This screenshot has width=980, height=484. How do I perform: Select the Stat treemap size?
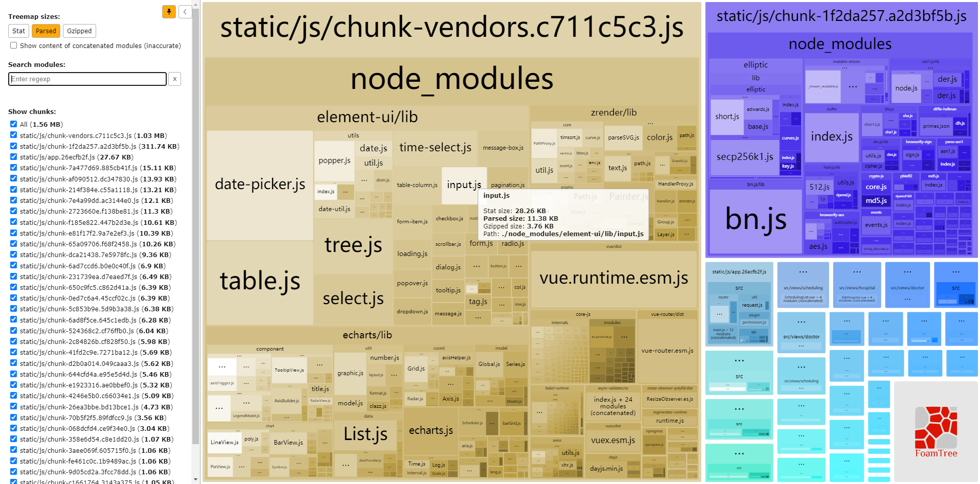[19, 31]
